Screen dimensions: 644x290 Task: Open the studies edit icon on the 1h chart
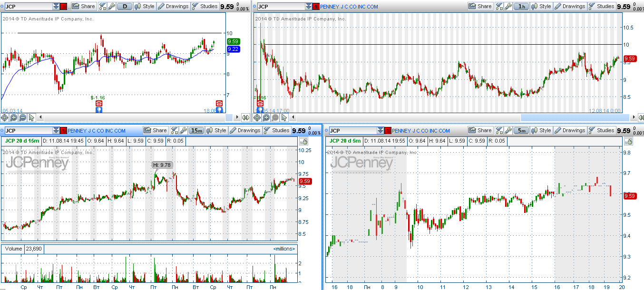pos(499,7)
